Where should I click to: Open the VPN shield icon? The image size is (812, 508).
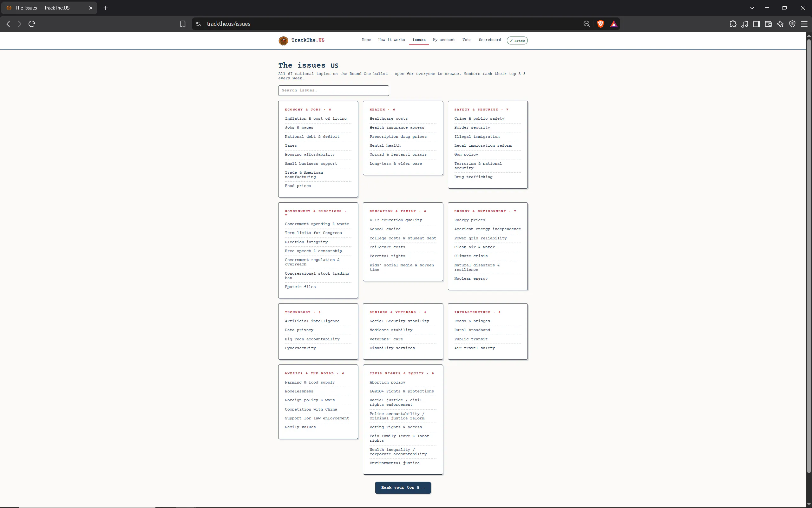point(793,24)
